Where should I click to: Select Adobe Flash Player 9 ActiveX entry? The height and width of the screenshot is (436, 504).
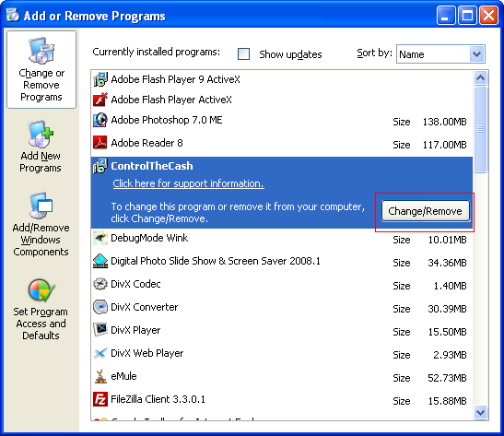(282, 79)
